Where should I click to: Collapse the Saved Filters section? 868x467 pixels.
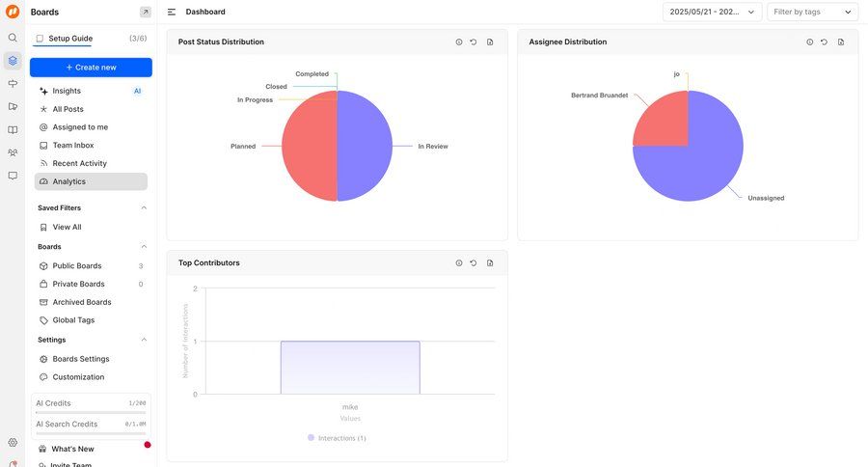coord(144,207)
